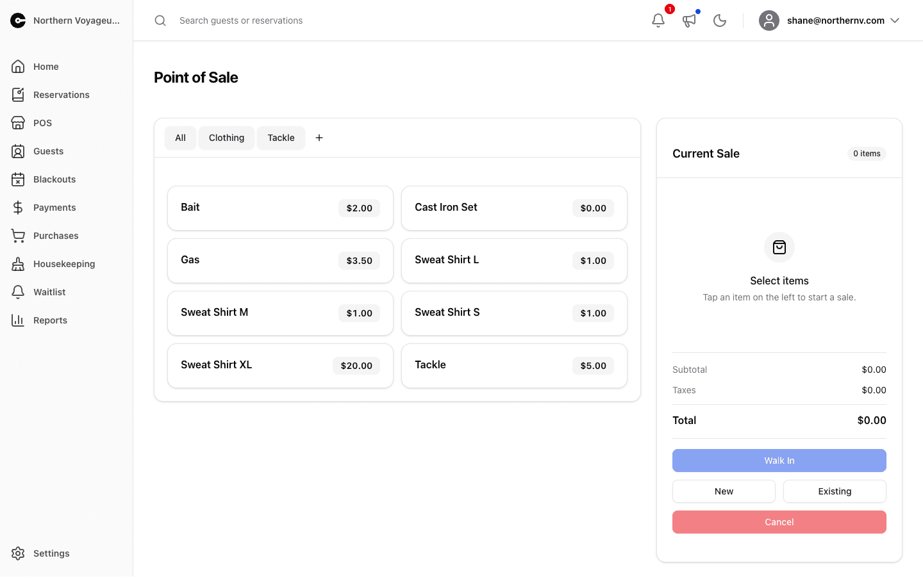Add Sweat Shirt XL to sale
Viewport: 923px width, 588px height.
pyautogui.click(x=280, y=366)
